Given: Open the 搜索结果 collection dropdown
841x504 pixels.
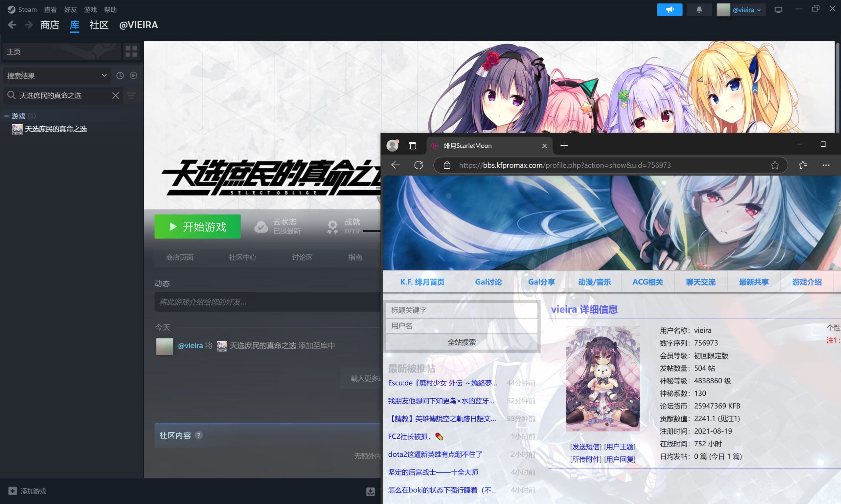Looking at the screenshot, I should (104, 75).
